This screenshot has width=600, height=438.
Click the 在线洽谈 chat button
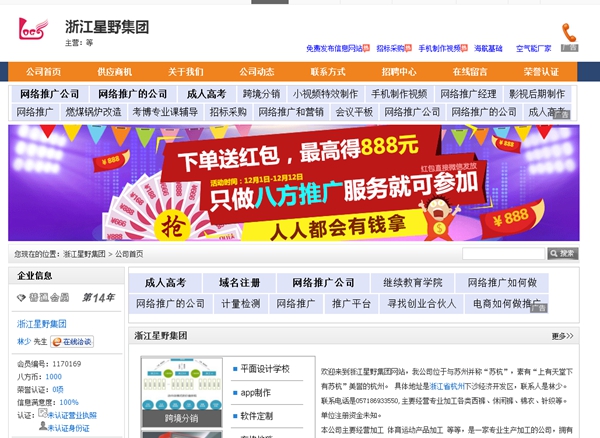pyautogui.click(x=72, y=341)
